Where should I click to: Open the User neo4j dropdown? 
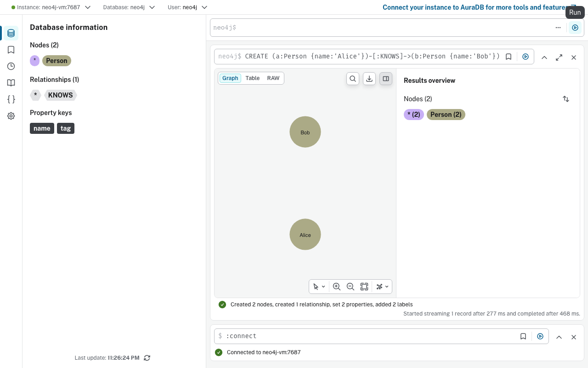click(x=187, y=7)
